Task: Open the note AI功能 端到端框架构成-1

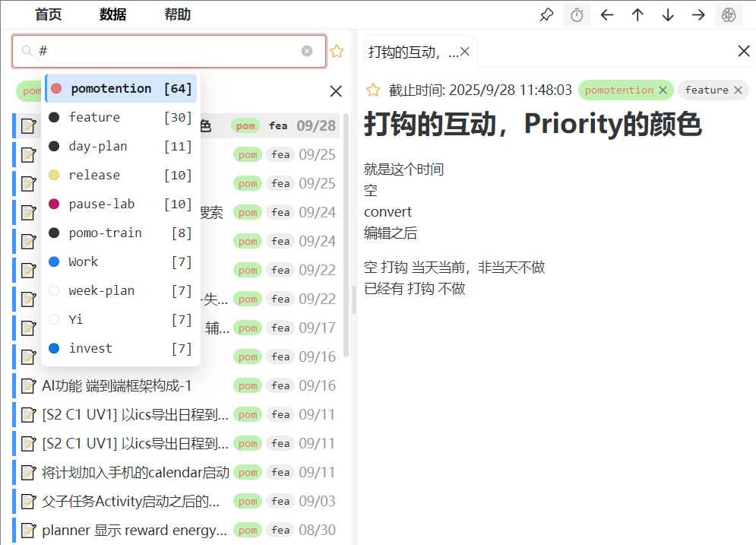Action: [x=116, y=386]
